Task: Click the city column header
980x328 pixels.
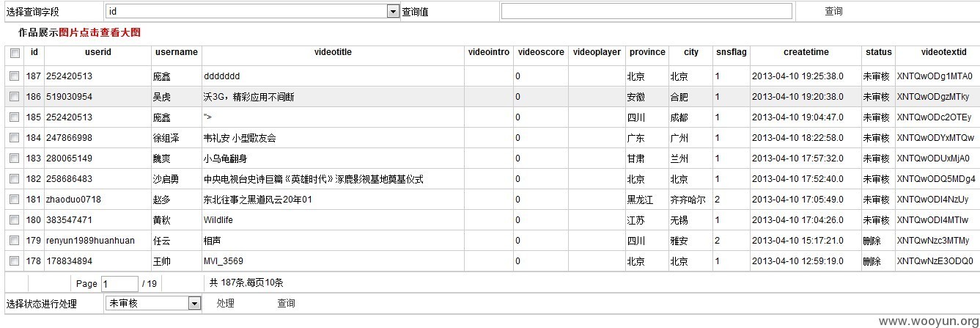Action: point(691,52)
